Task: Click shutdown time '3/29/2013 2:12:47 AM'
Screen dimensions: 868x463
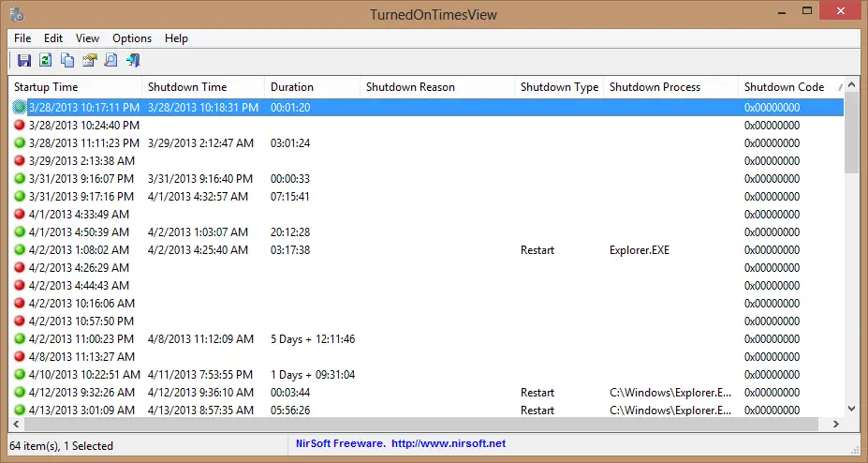Action: click(x=200, y=142)
